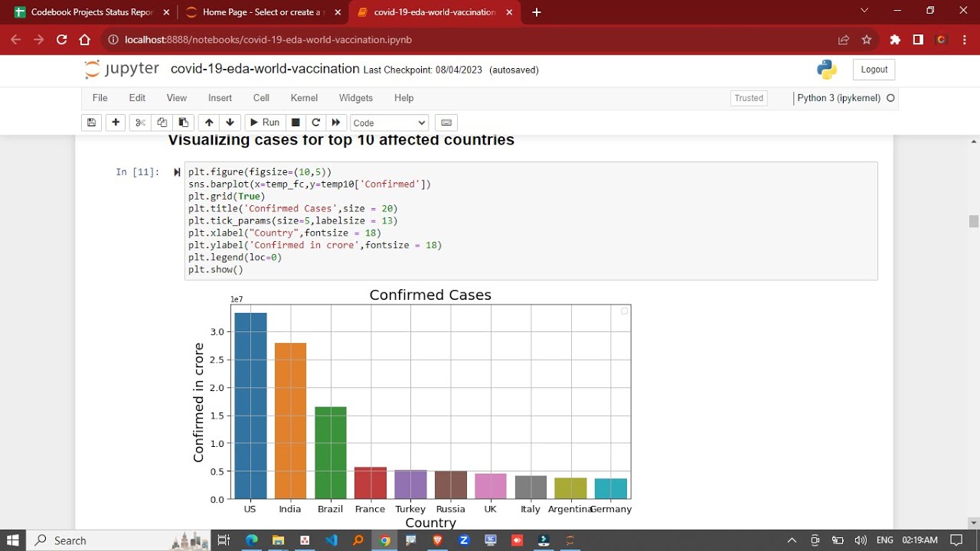
Task: Open volume control in system tray
Action: 860,540
